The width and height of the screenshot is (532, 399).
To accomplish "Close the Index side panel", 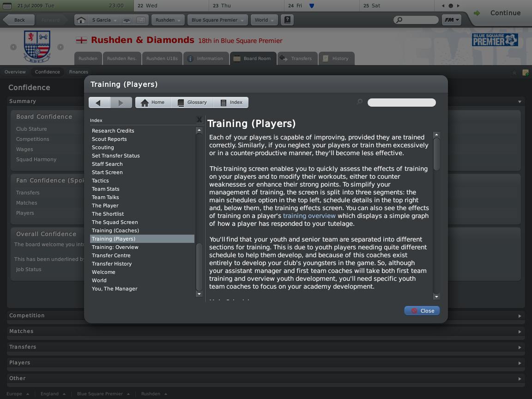I will [x=199, y=120].
